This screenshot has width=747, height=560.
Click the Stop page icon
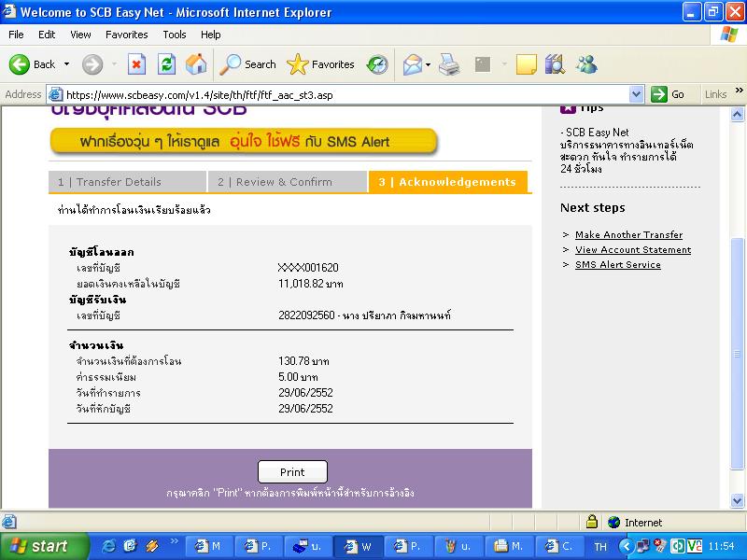pyautogui.click(x=136, y=64)
